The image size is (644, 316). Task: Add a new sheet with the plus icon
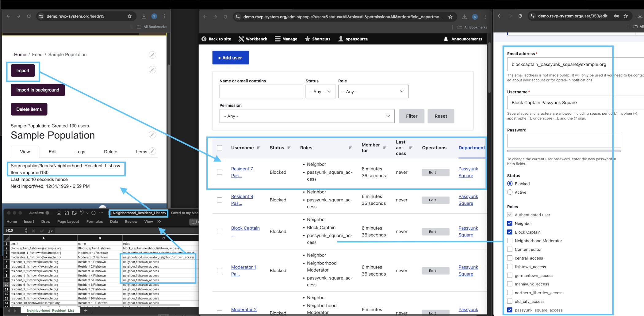(x=86, y=310)
